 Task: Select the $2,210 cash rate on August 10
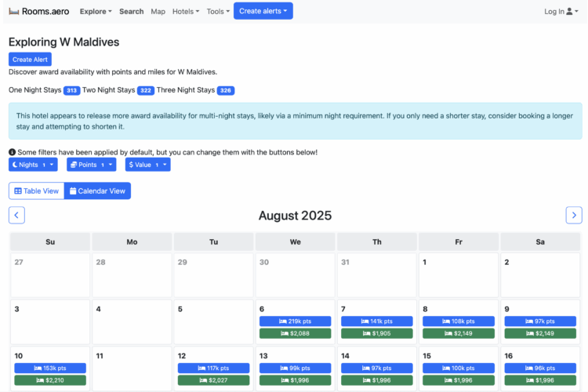pyautogui.click(x=50, y=380)
